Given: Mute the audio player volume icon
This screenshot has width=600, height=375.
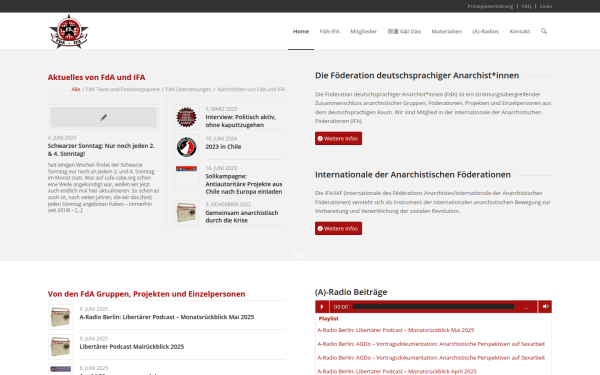Looking at the screenshot, I should tap(545, 307).
